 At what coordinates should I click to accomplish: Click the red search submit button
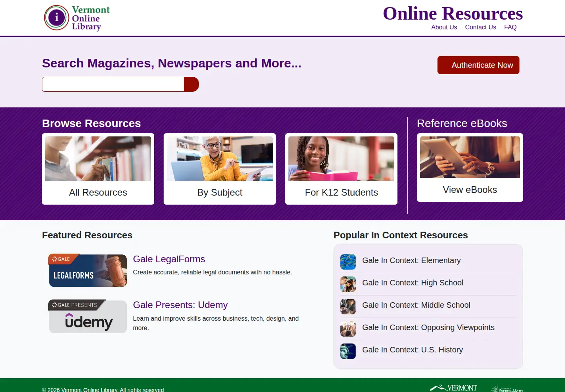pyautogui.click(x=191, y=84)
